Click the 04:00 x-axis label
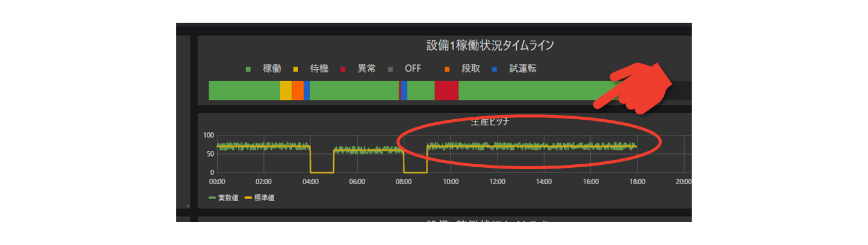 pos(310,182)
